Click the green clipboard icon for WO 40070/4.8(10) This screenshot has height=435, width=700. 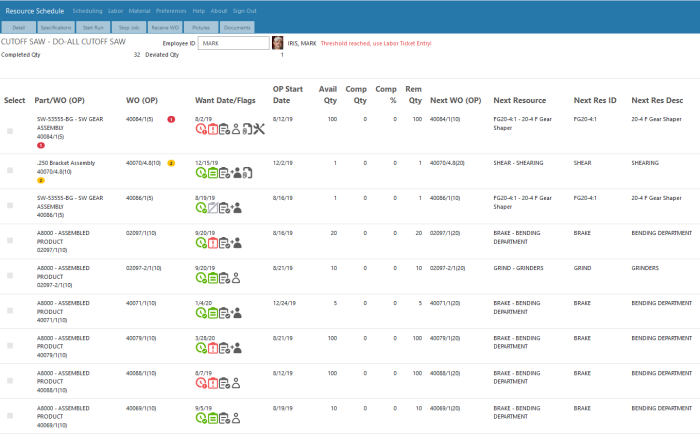tap(213, 173)
